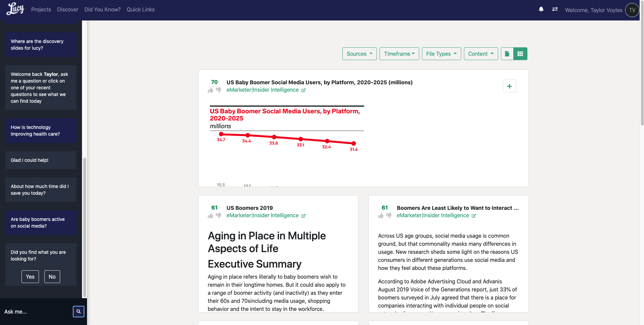The width and height of the screenshot is (644, 325).
Task: Thumbs down the US Boomers 2019 result
Action: 218,216
